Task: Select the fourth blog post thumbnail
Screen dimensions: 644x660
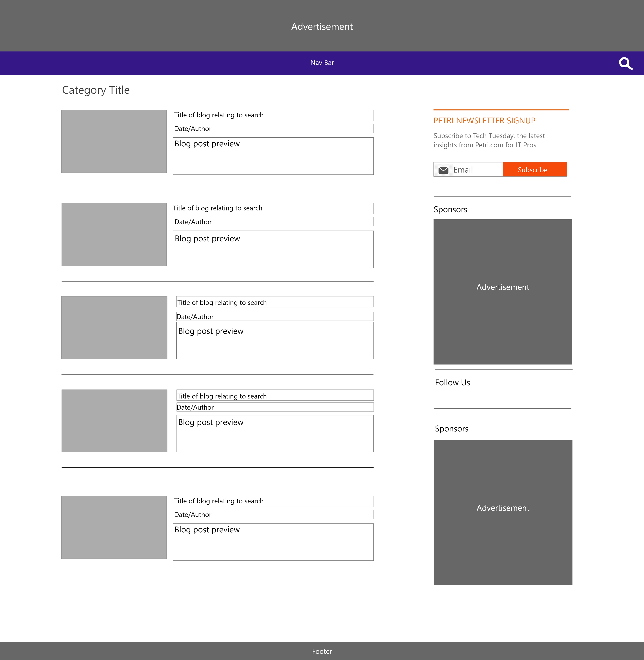Action: 114,421
